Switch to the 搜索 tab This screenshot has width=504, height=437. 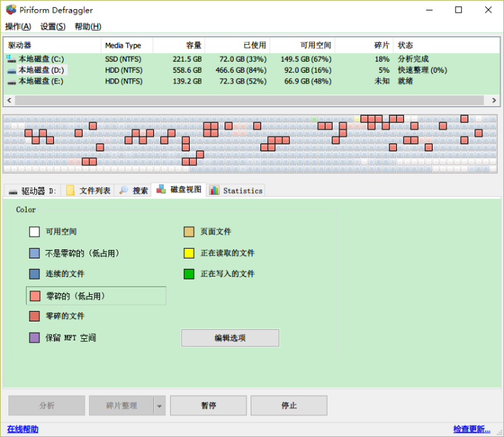[132, 190]
